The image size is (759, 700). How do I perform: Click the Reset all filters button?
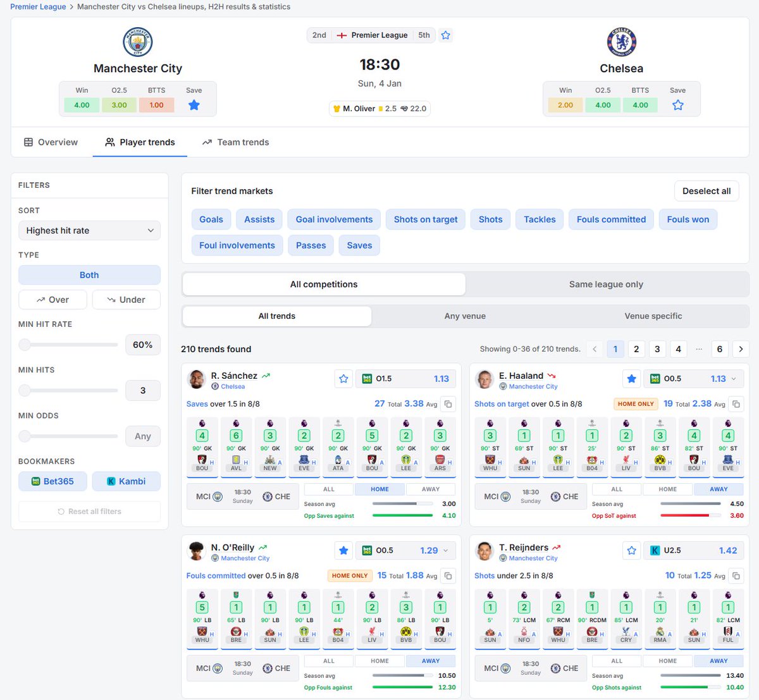point(89,512)
